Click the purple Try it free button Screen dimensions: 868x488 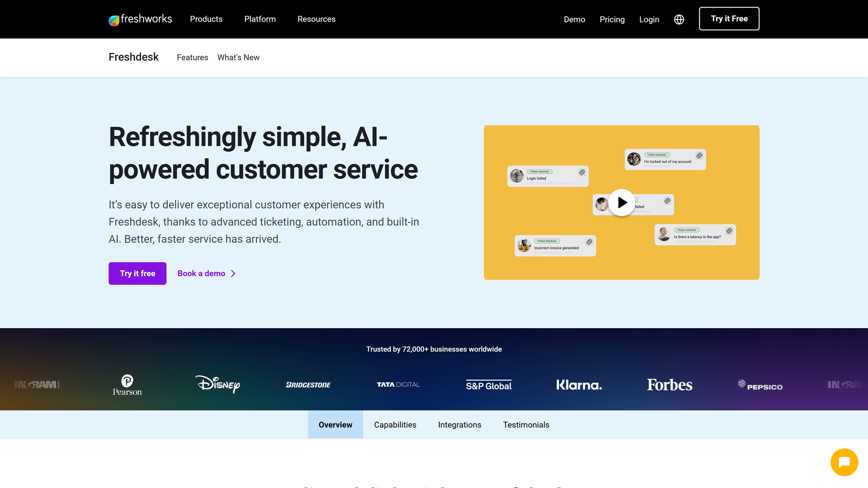(x=137, y=273)
